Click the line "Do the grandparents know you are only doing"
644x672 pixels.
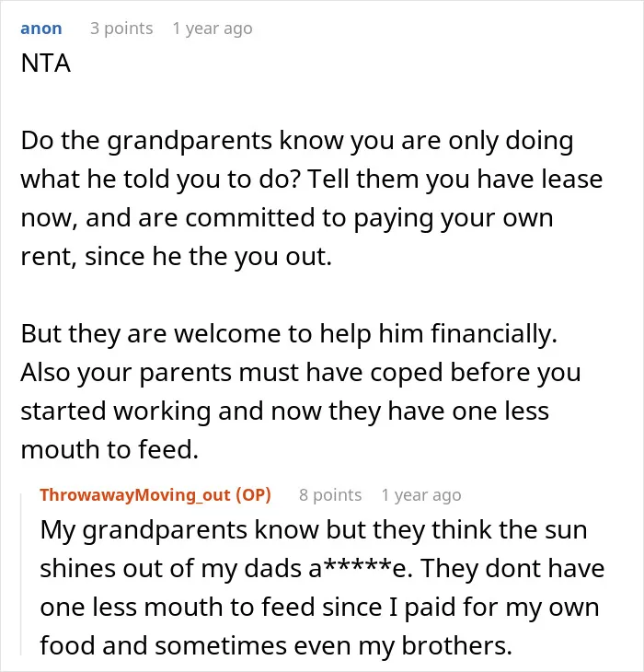[x=297, y=141]
